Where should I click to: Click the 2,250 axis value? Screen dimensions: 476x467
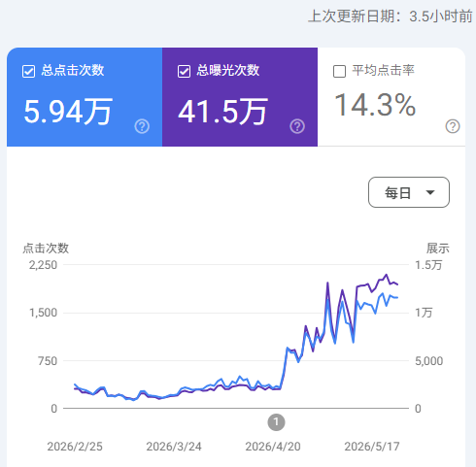(x=43, y=265)
